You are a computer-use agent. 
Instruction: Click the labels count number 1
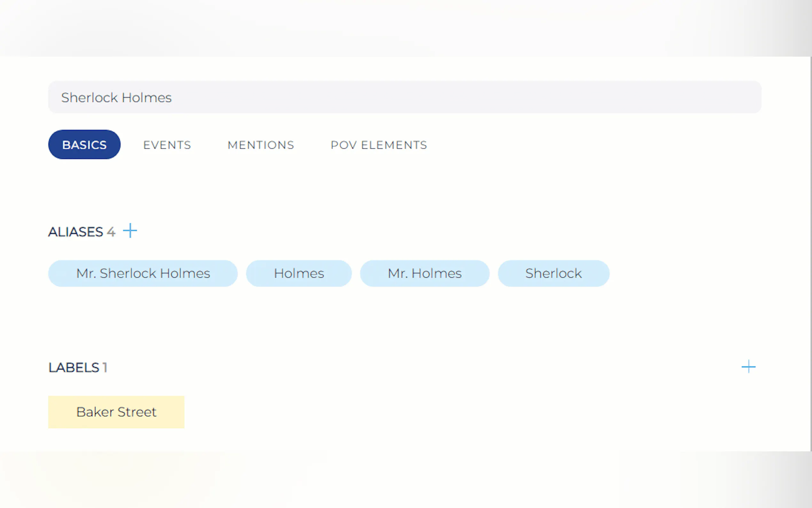(x=105, y=368)
